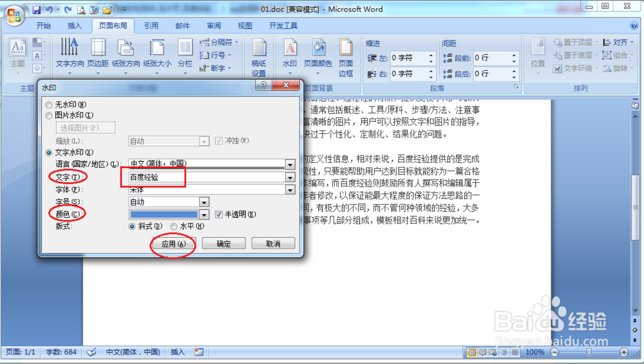Open the 页面边框 page borders tool
Viewport: 644px width, 364px height.
point(346,57)
